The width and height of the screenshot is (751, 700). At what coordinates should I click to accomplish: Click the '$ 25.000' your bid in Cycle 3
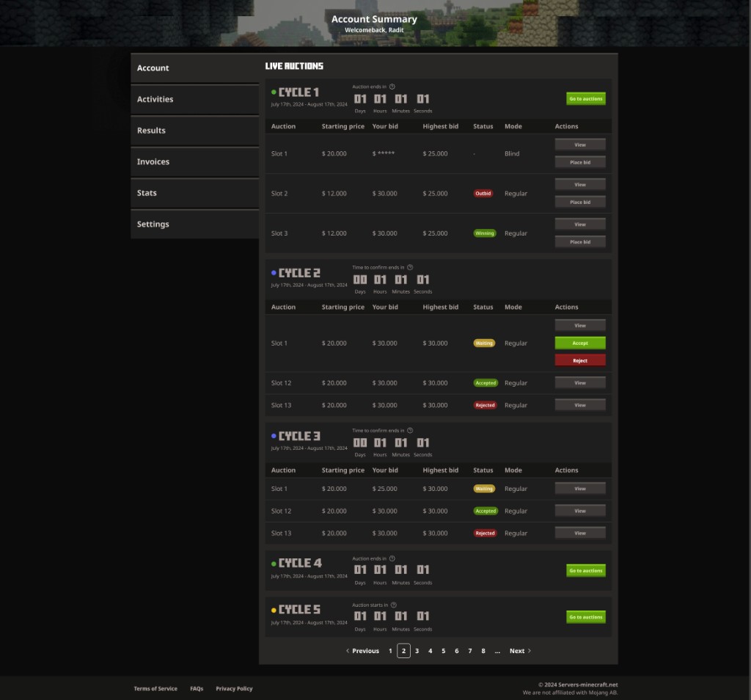[x=384, y=489]
